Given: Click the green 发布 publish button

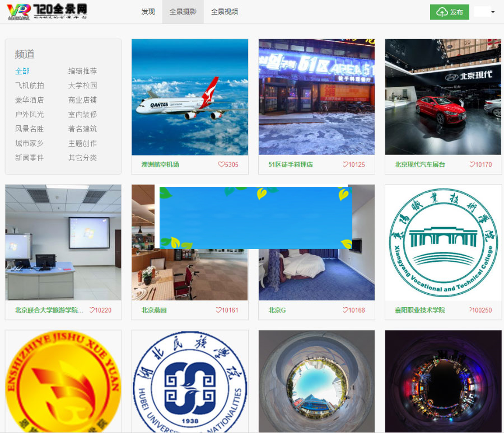Looking at the screenshot, I should pos(450,11).
